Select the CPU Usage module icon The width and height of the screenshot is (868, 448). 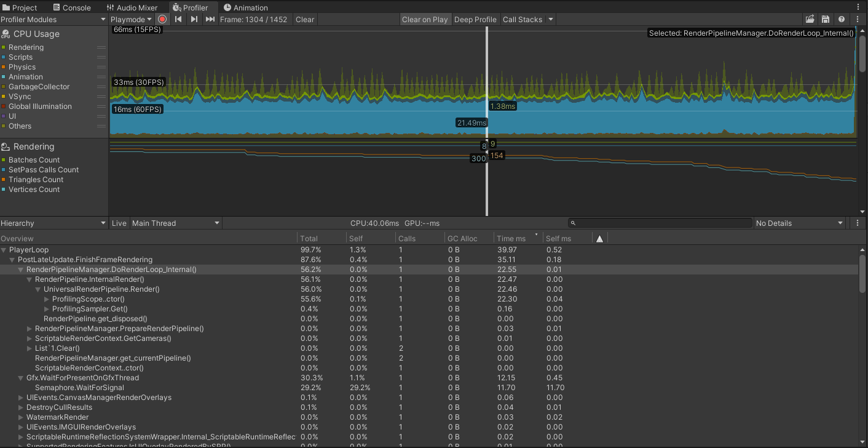6,34
